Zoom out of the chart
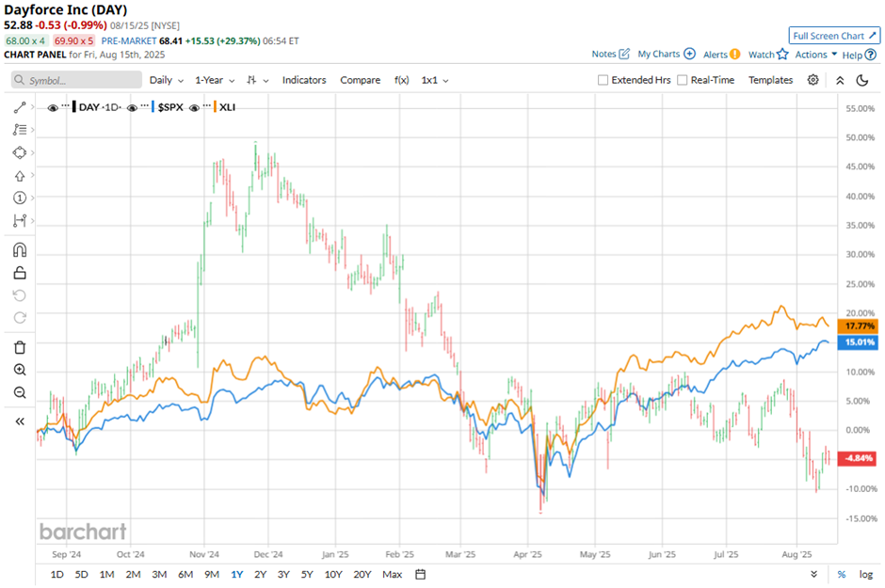 pyautogui.click(x=20, y=392)
